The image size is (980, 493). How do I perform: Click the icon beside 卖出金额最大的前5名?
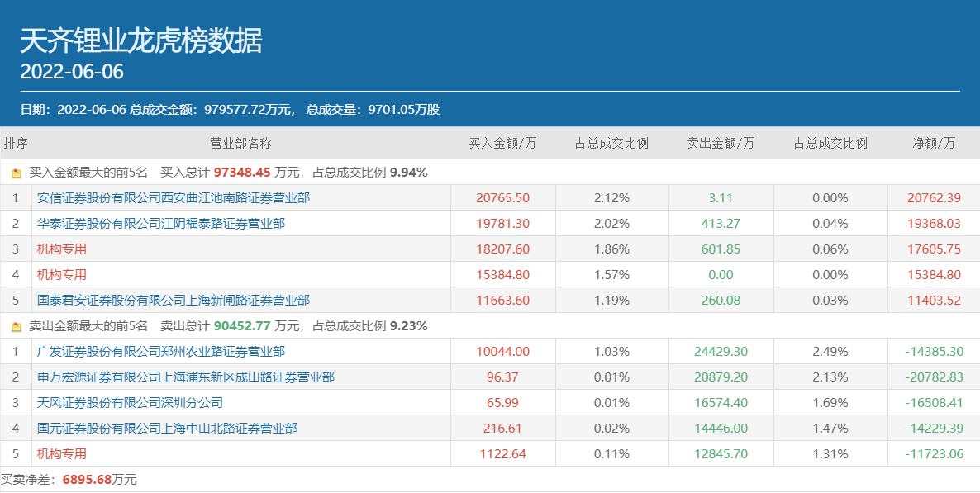pyautogui.click(x=17, y=327)
